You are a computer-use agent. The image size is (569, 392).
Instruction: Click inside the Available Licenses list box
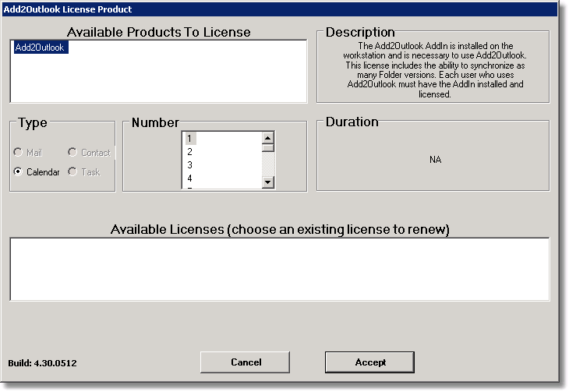tap(279, 269)
